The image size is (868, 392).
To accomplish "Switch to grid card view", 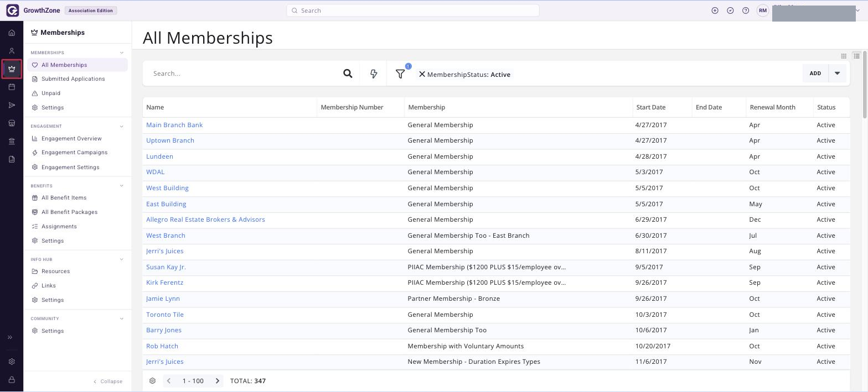I will coord(844,56).
